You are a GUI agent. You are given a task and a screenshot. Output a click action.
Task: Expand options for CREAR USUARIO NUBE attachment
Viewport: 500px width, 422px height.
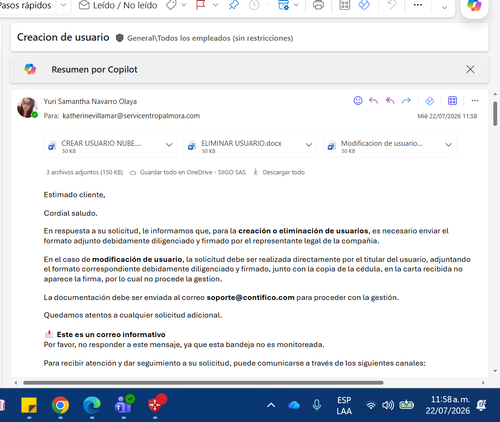click(x=169, y=145)
